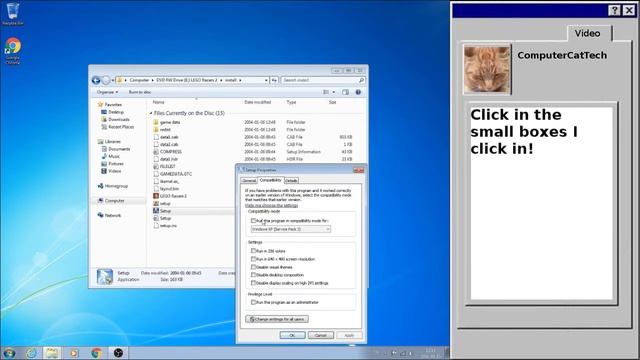
Task: Click the OBS icon in the taskbar
Action: point(118,353)
